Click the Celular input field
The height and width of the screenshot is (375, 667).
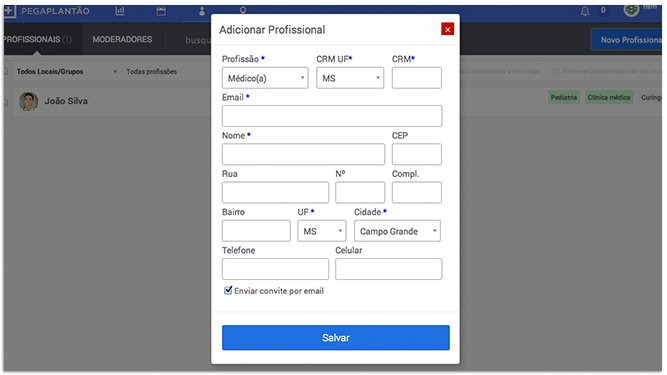click(388, 269)
